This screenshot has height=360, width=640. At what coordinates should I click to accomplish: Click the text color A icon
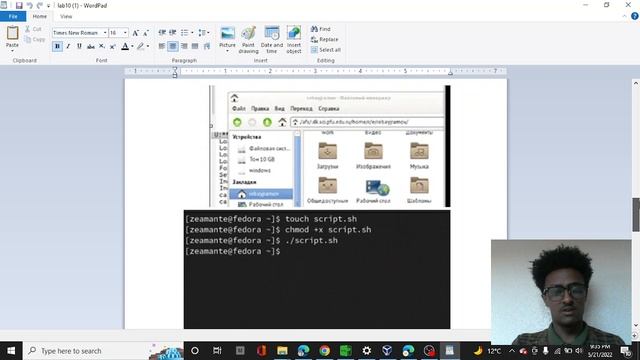coord(125,47)
